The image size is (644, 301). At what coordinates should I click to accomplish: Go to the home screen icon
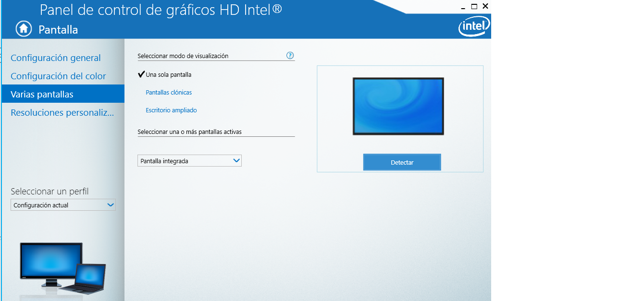tap(24, 29)
